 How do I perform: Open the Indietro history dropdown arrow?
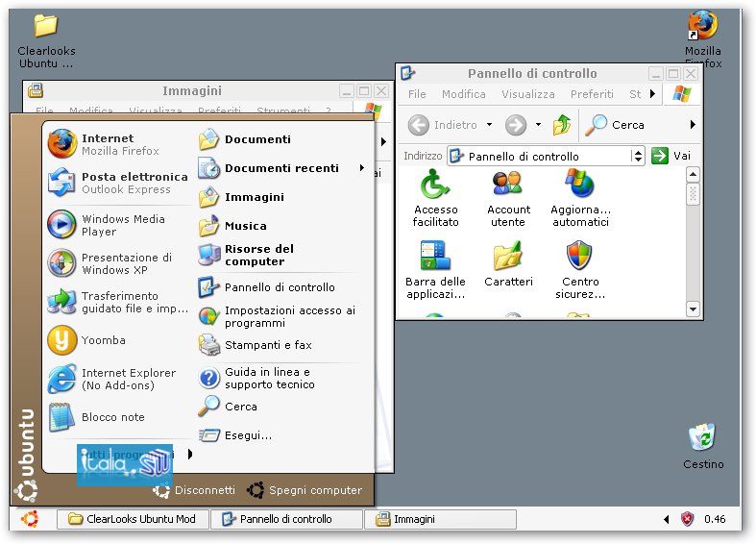489,125
